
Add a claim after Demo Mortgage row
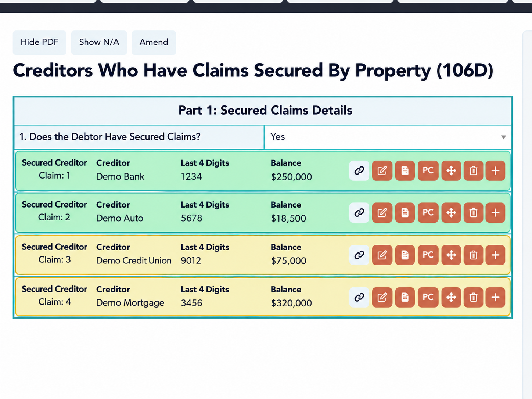[495, 297]
